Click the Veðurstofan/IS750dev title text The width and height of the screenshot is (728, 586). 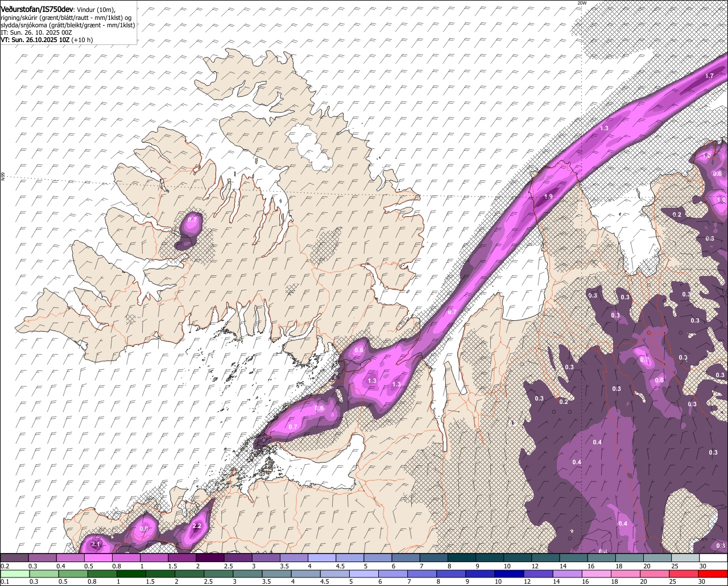click(37, 9)
